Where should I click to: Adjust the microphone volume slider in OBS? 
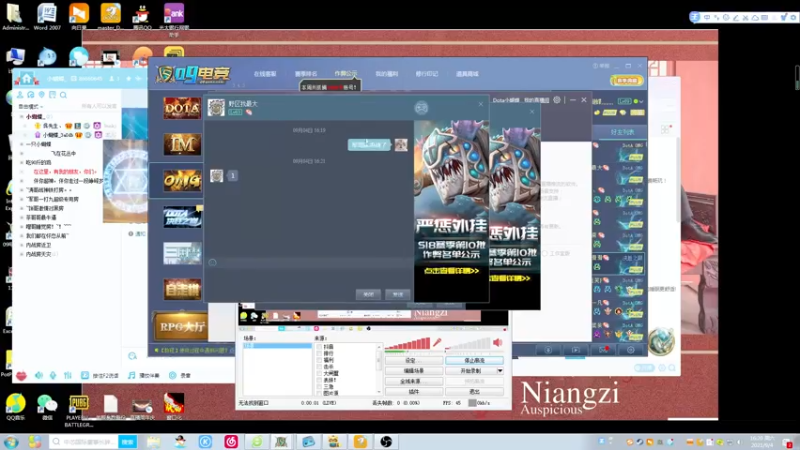pyautogui.click(x=407, y=345)
